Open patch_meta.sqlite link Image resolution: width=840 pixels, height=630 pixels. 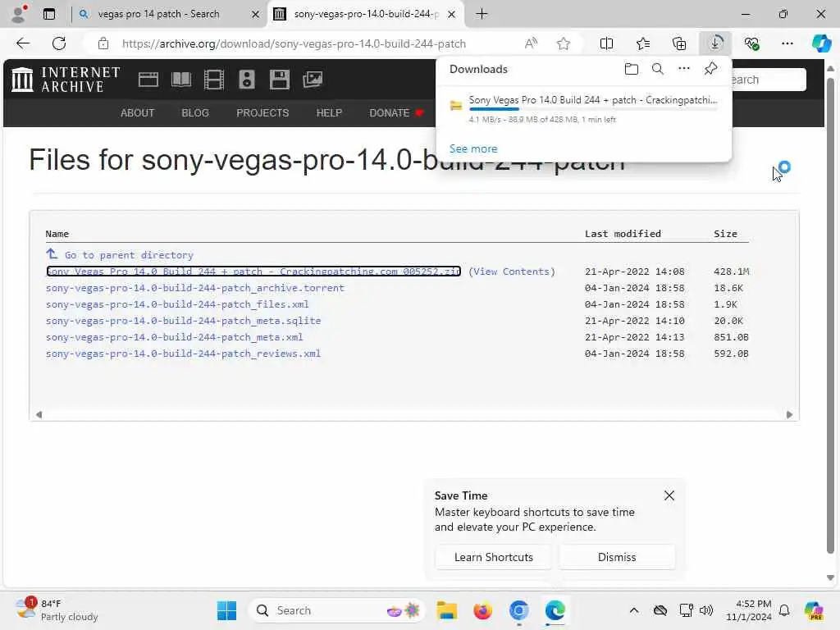tap(183, 321)
